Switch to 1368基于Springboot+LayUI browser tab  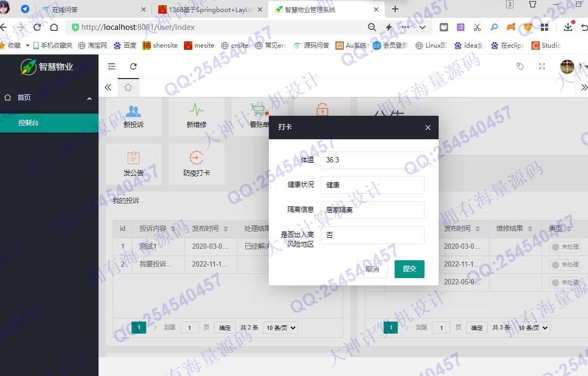tap(210, 10)
